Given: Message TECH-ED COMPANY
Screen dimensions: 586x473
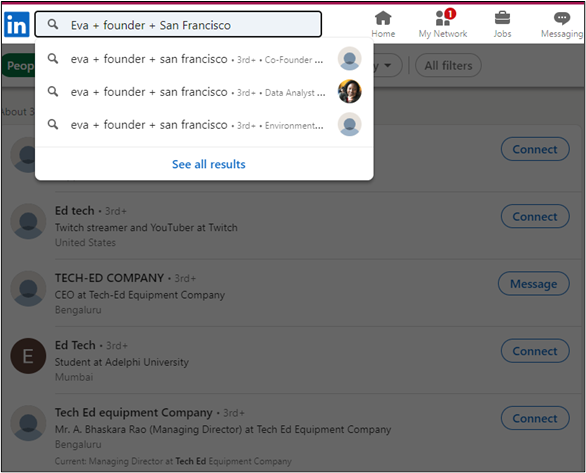Looking at the screenshot, I should [x=534, y=284].
